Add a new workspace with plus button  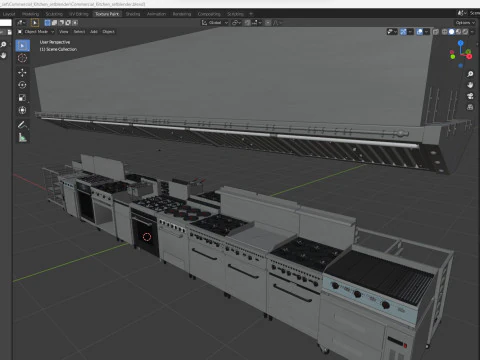pyautogui.click(x=251, y=14)
